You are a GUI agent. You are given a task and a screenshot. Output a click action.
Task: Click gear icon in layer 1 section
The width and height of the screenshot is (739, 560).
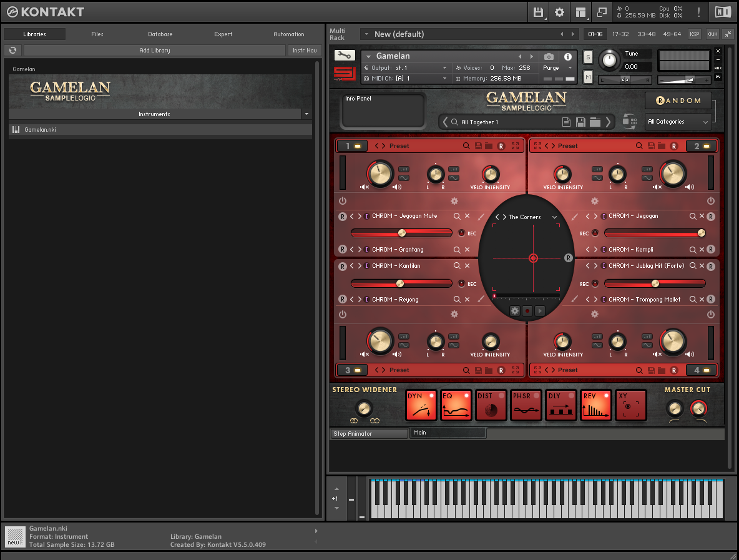(454, 201)
